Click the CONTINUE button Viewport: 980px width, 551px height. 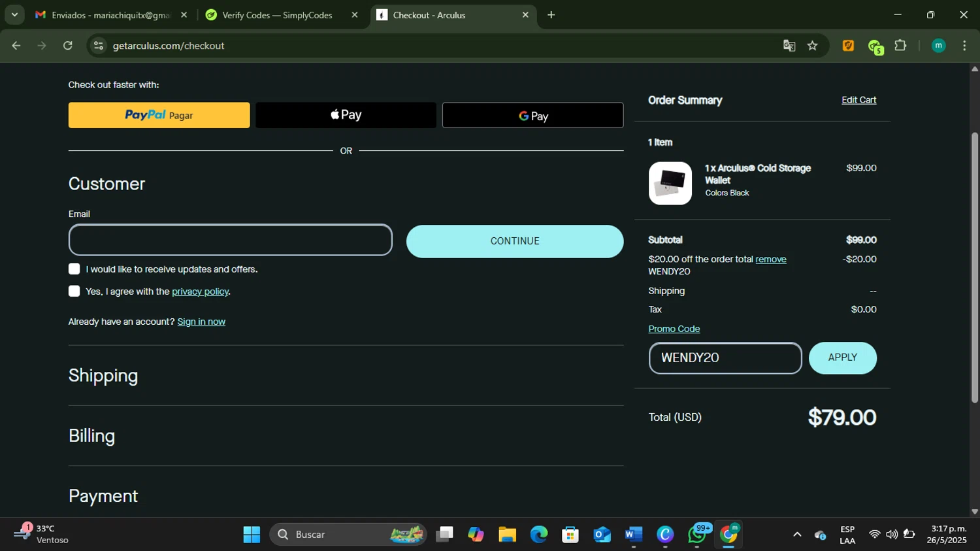coord(515,241)
